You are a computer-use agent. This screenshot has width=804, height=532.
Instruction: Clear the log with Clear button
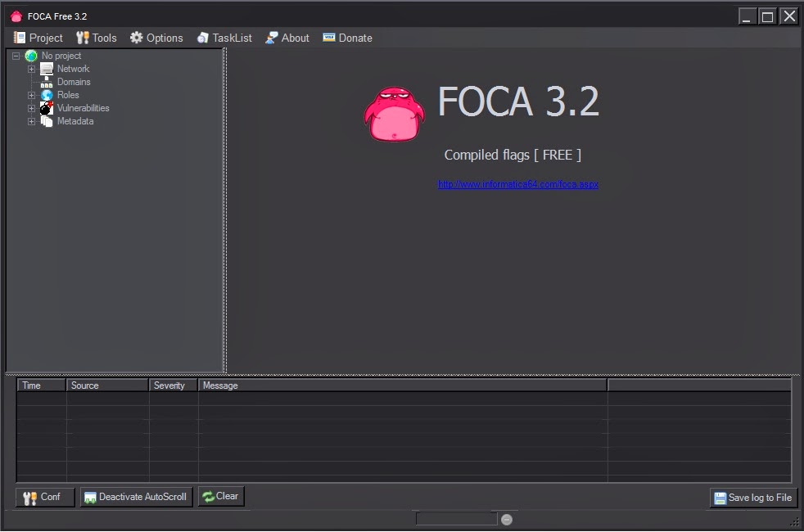[221, 496]
